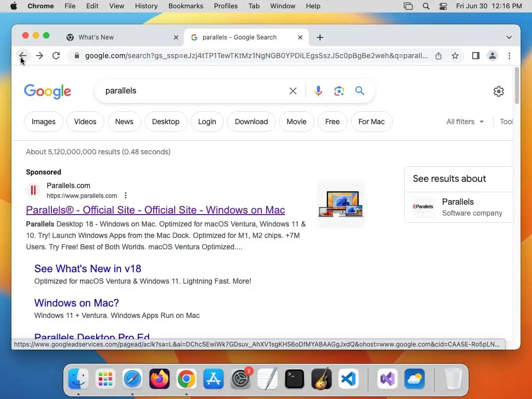Open the Chrome profile avatar

[x=493, y=56]
